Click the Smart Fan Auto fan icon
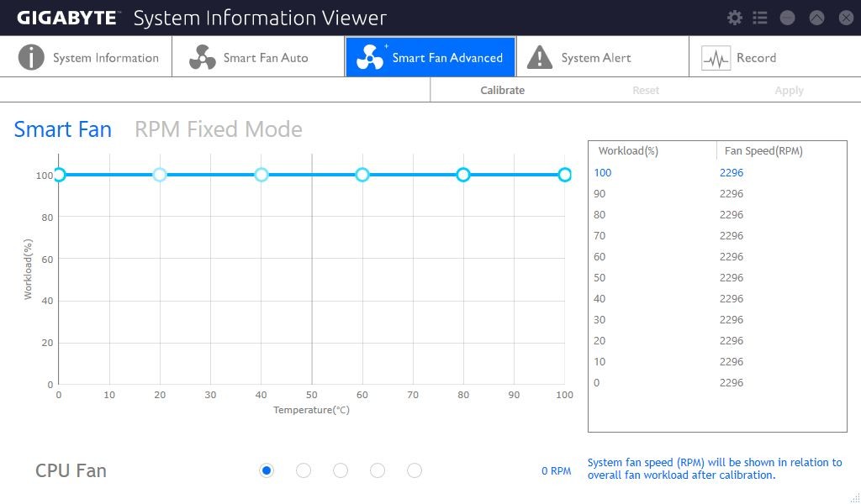This screenshot has height=504, width=861. (x=202, y=57)
